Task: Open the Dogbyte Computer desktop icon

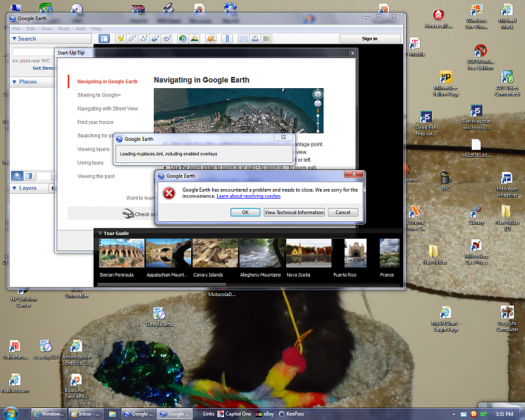Action: click(507, 318)
